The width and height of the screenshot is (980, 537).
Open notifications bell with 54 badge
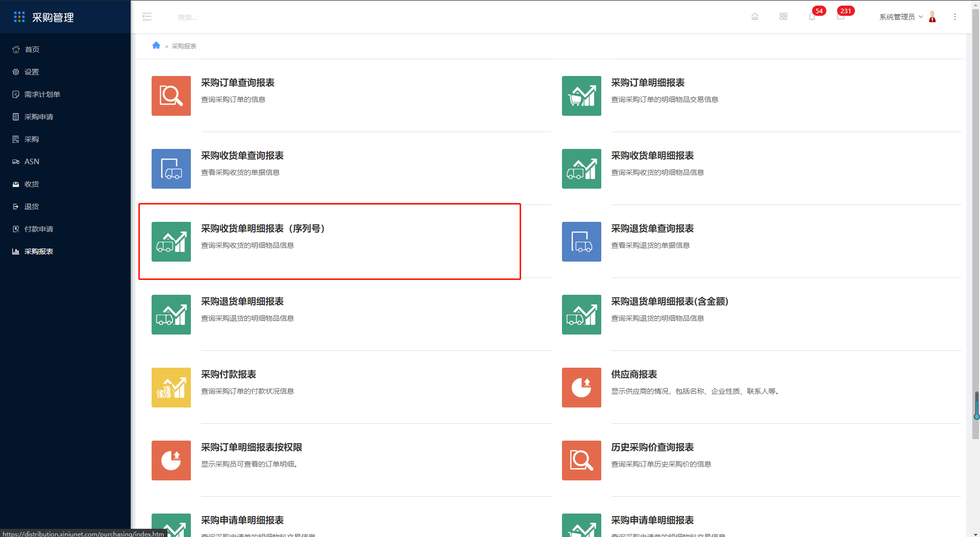click(x=812, y=17)
